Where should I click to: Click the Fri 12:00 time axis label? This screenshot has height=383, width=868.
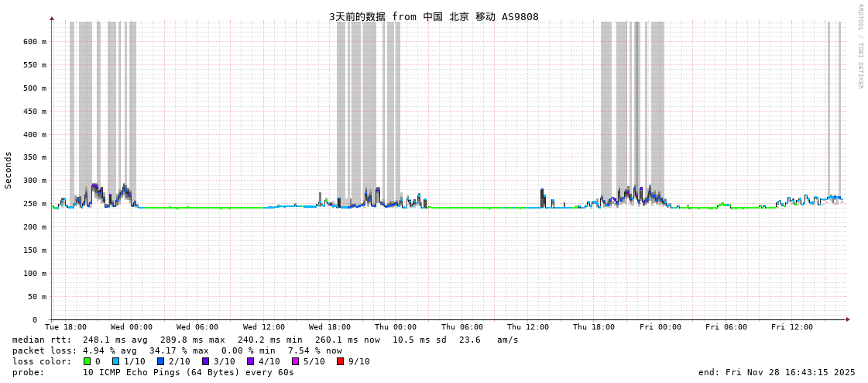pyautogui.click(x=792, y=327)
